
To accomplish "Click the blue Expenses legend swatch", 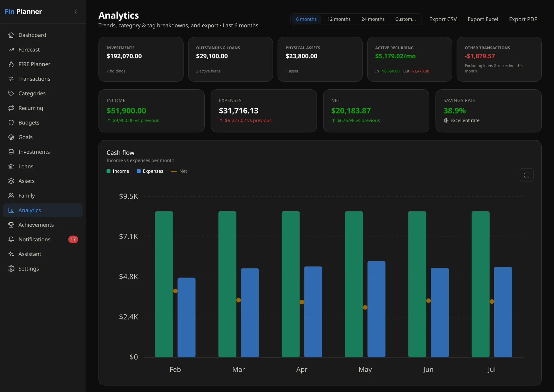I will coord(139,171).
